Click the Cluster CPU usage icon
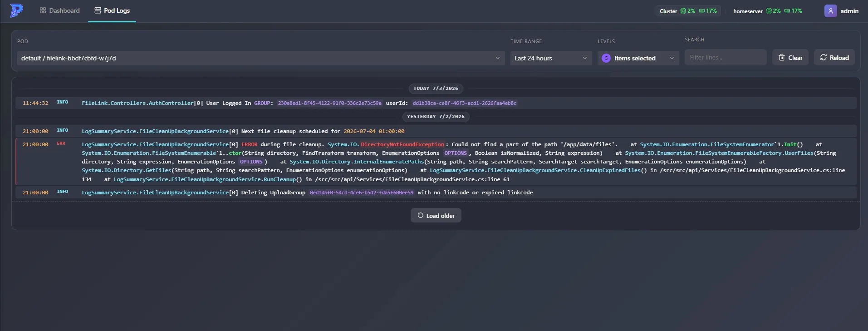 pos(683,11)
